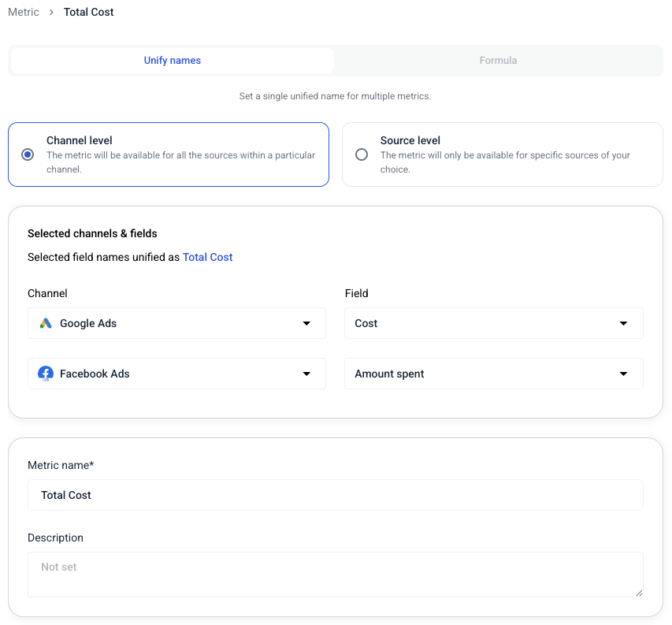The image size is (672, 625).
Task: Open the Cost field selector
Action: [x=493, y=323]
